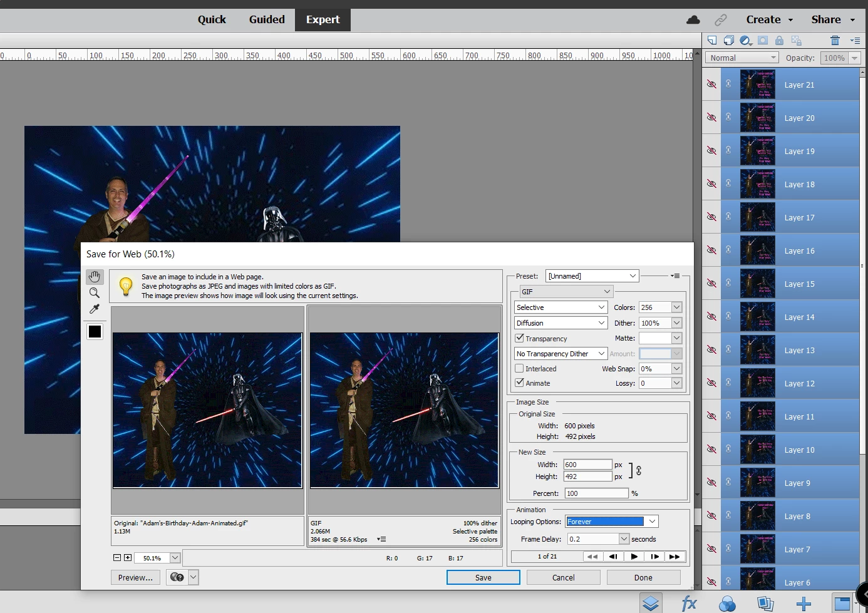Image resolution: width=868 pixels, height=613 pixels.
Task: Toggle the Transparency checkbox
Action: [x=519, y=338]
